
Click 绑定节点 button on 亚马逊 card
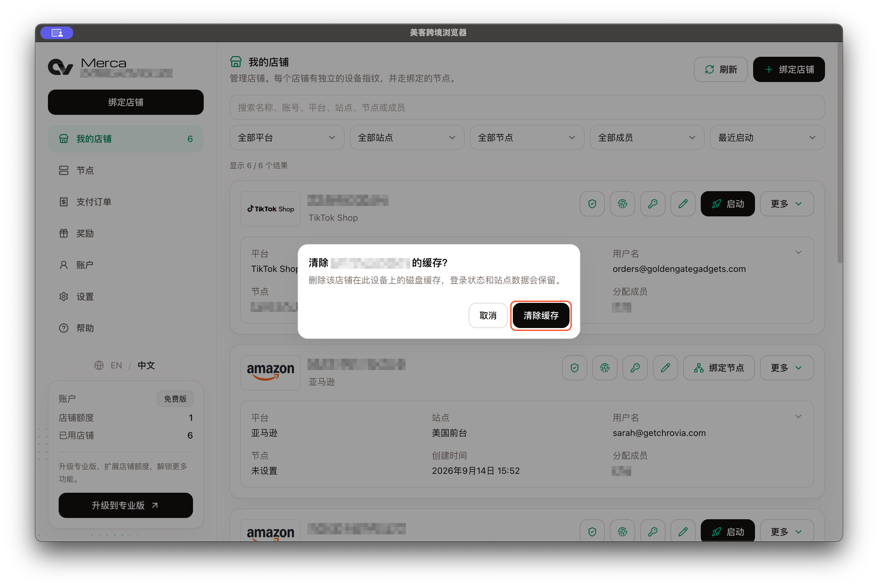click(x=719, y=367)
